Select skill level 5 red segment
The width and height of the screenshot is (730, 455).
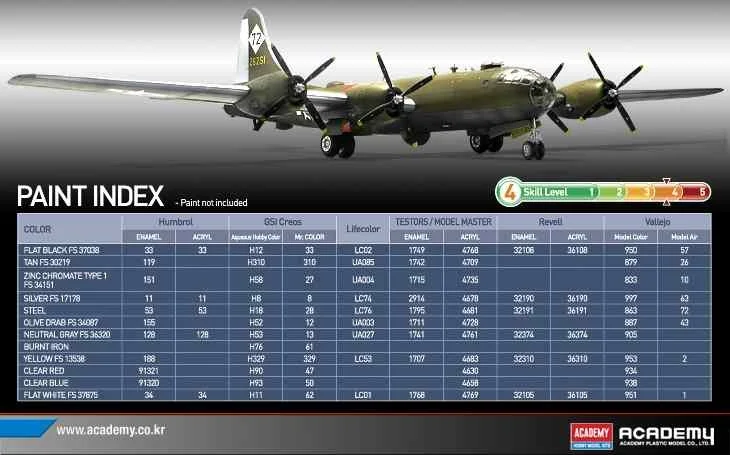point(702,191)
